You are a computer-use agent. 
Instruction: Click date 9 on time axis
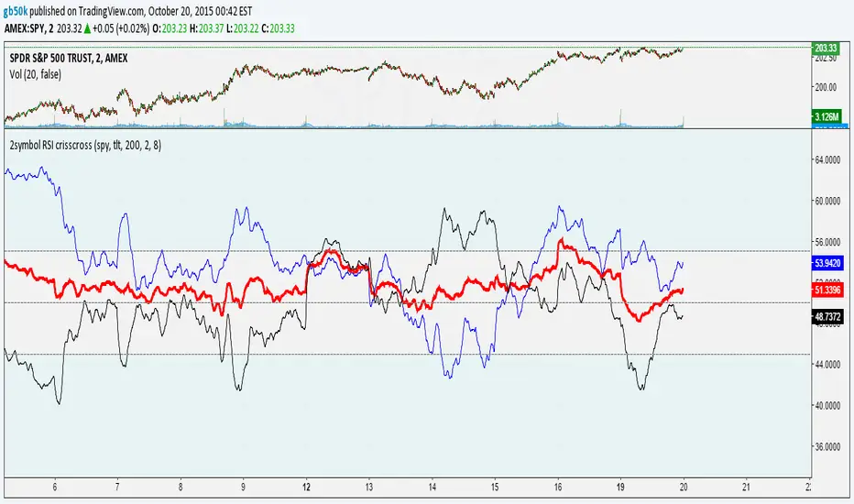coord(244,488)
